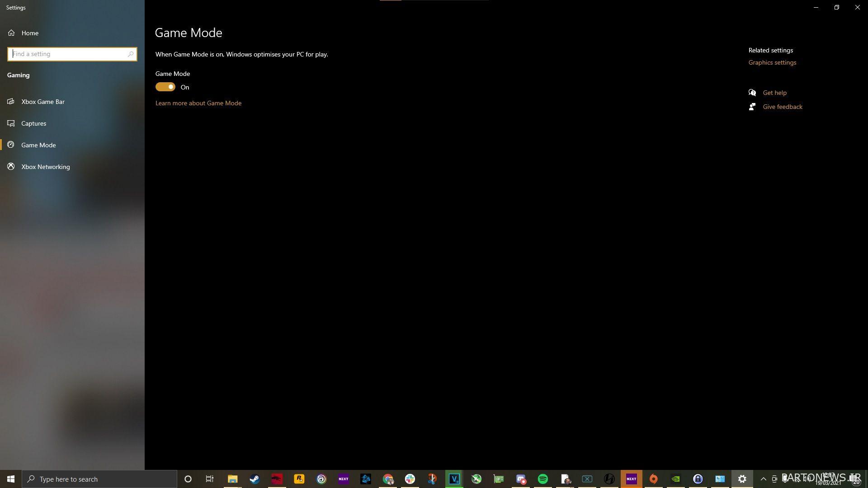Launch Steam from the taskbar
This screenshot has height=488, width=868.
click(x=255, y=479)
